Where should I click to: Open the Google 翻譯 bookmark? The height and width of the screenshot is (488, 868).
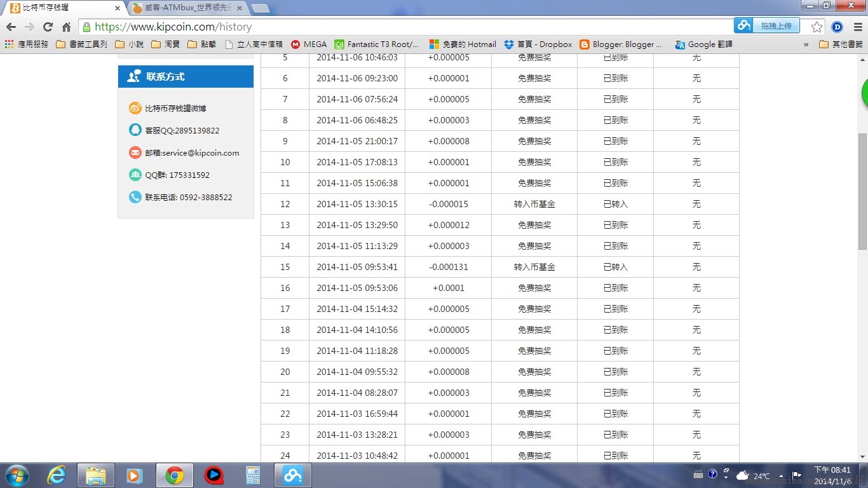(703, 44)
